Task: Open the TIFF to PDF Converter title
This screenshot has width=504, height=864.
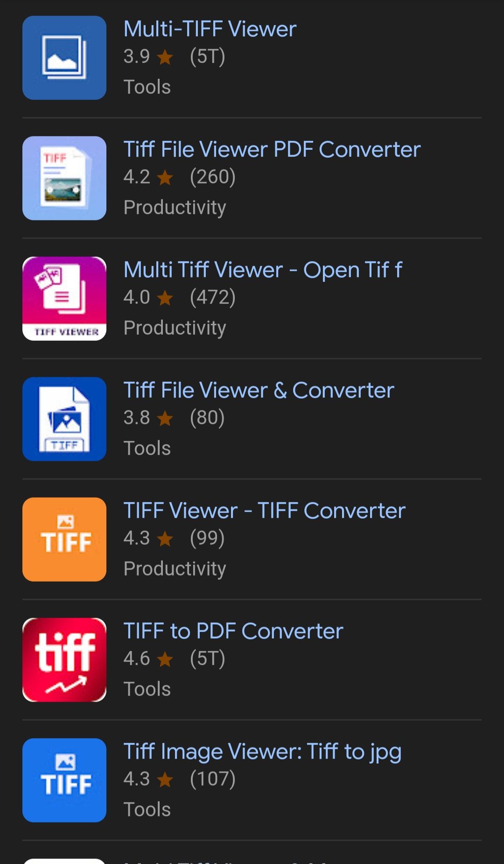Action: tap(233, 631)
